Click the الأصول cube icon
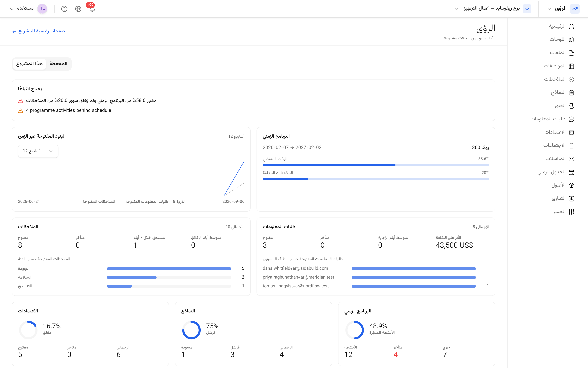Viewport: 588px width, 368px height. (571, 185)
